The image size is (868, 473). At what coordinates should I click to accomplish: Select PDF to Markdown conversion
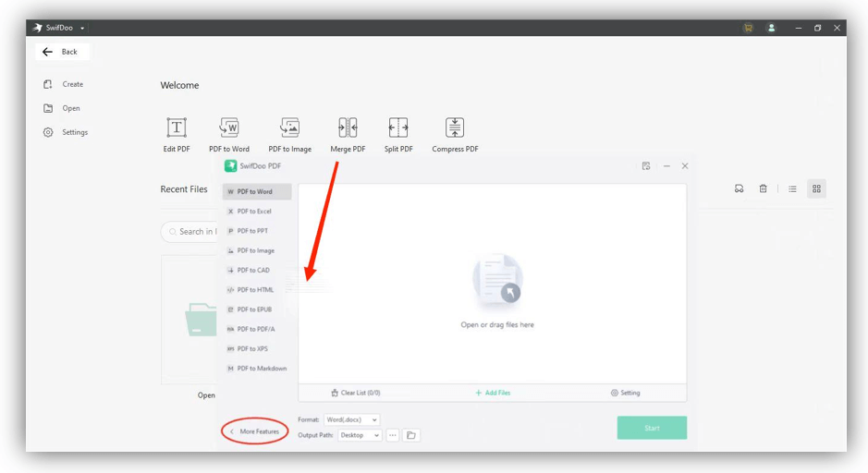coord(257,369)
